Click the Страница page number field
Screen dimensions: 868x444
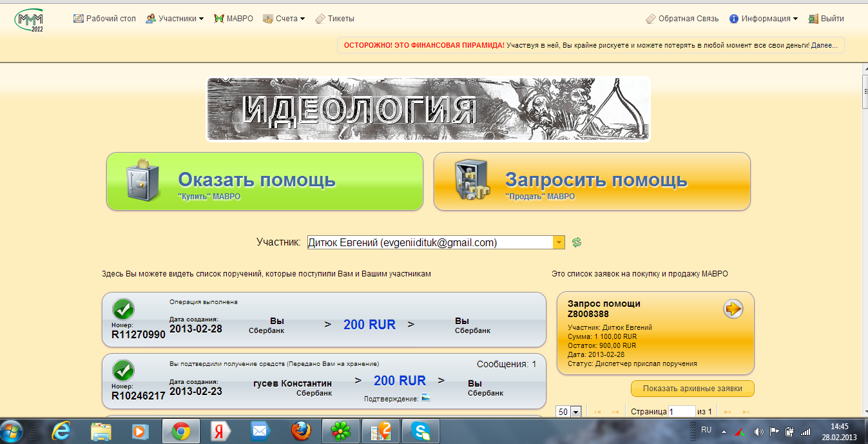(x=681, y=412)
